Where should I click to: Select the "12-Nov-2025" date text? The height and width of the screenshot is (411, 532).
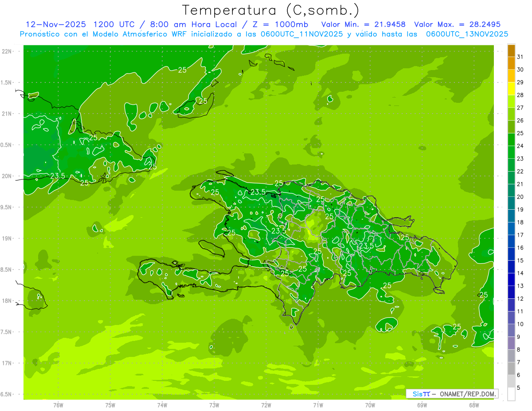pos(55,24)
